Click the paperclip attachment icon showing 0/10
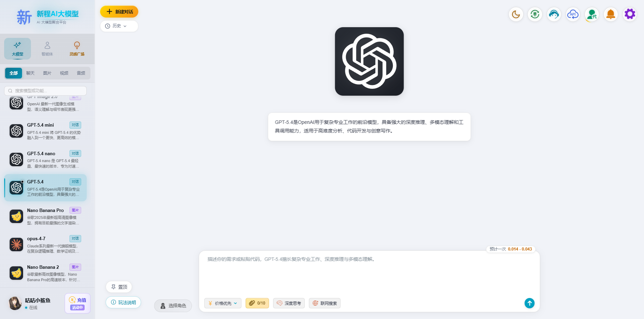The image size is (644, 319). (x=257, y=303)
